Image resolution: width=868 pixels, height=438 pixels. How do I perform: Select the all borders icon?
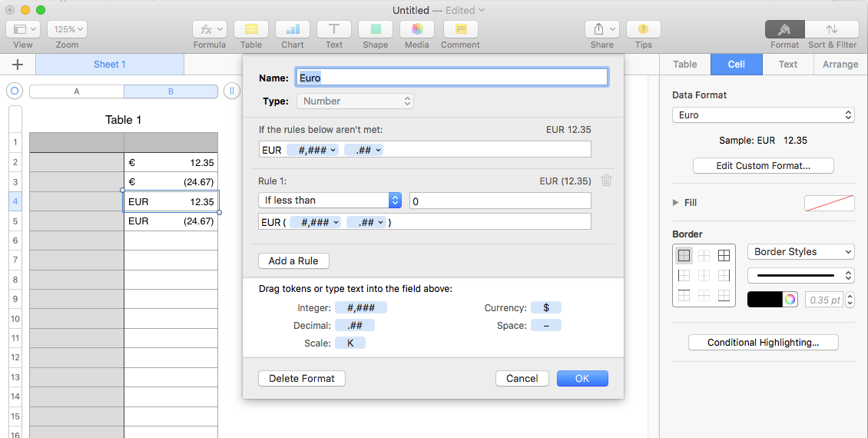[x=724, y=255]
